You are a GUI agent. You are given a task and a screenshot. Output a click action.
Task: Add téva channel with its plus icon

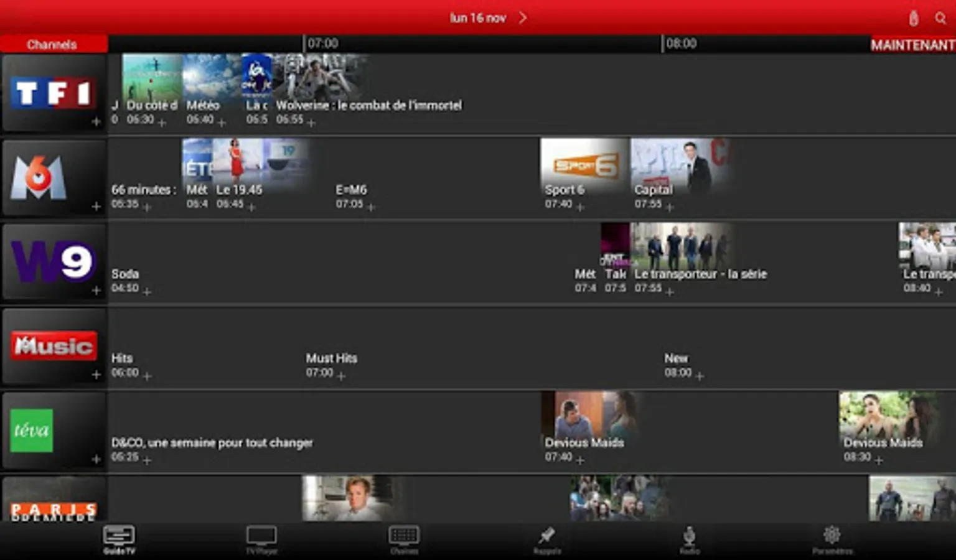tap(96, 459)
